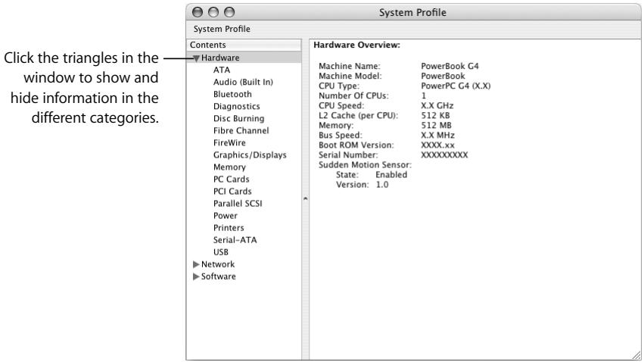
Task: Click the pane splitter handle
Action: [305, 199]
